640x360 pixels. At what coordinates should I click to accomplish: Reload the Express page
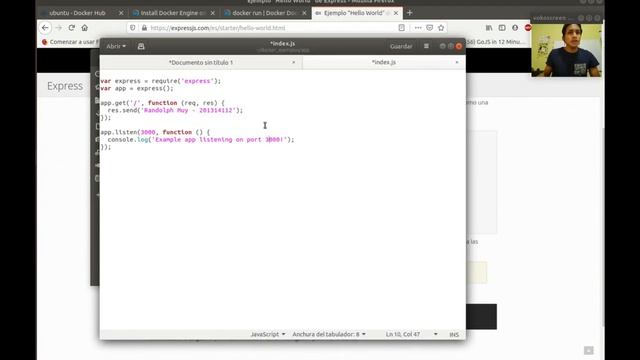click(72, 28)
